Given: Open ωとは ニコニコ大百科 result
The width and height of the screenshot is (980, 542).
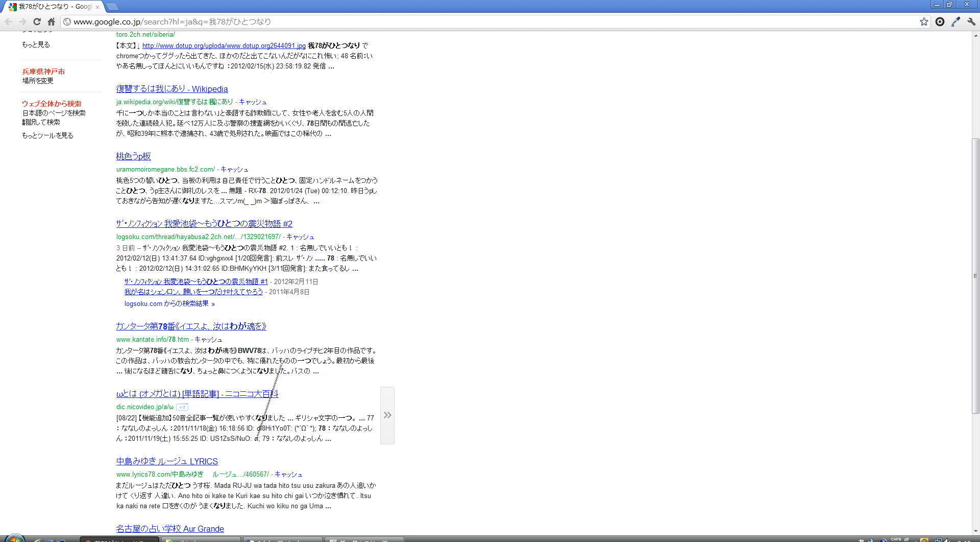Looking at the screenshot, I should [197, 394].
